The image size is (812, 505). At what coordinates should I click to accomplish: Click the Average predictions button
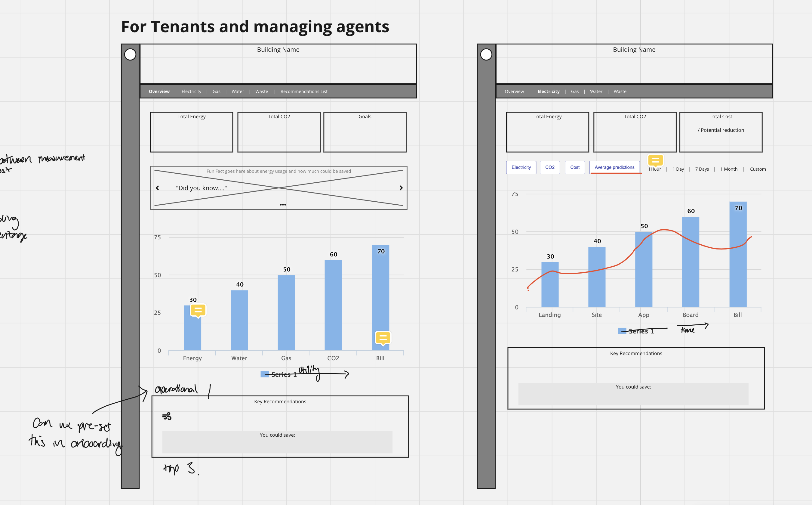[x=614, y=167]
